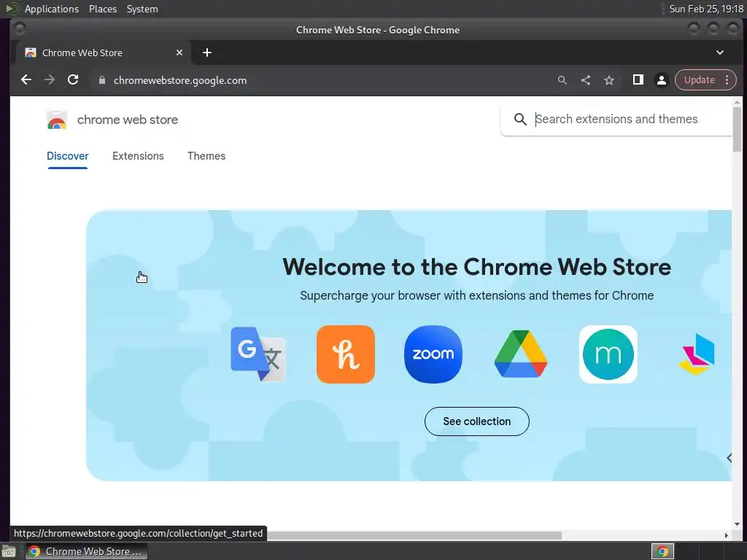Go to previous carousel slide chevron
Image resolution: width=747 pixels, height=560 pixels.
pyautogui.click(x=729, y=458)
